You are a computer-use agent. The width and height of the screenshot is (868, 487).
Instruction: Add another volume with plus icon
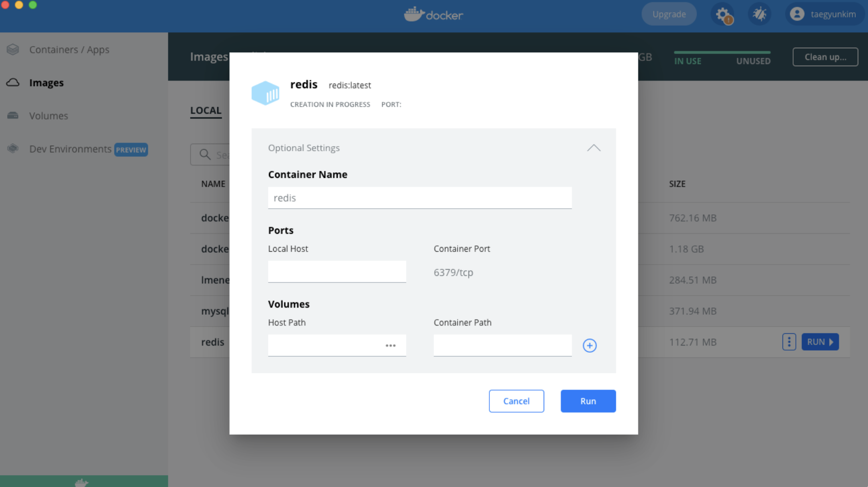590,346
